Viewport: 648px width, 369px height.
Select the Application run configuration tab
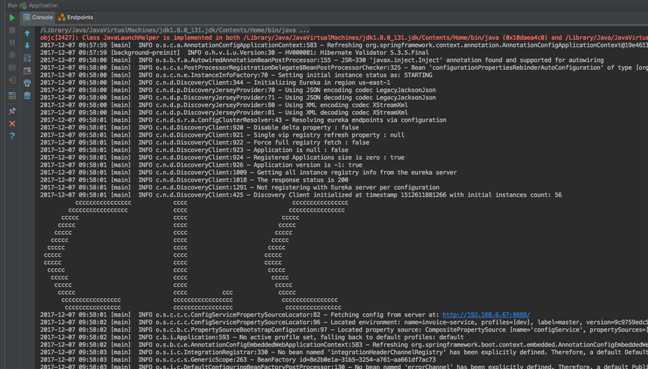coord(38,5)
